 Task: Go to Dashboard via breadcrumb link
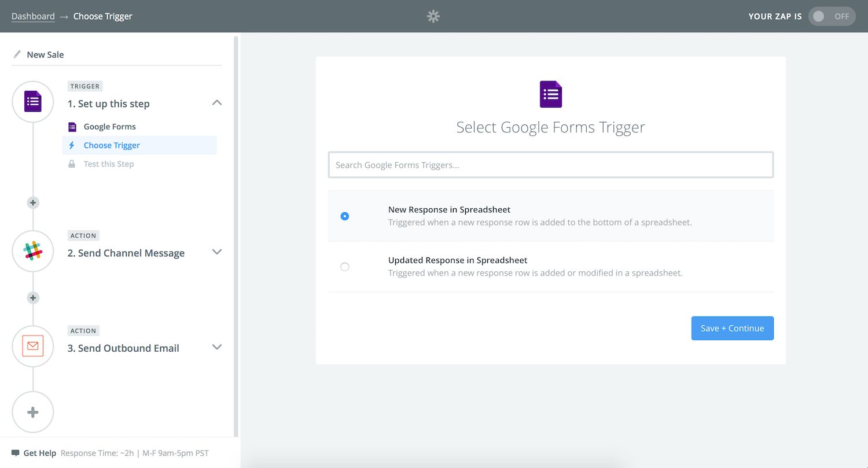pos(33,16)
